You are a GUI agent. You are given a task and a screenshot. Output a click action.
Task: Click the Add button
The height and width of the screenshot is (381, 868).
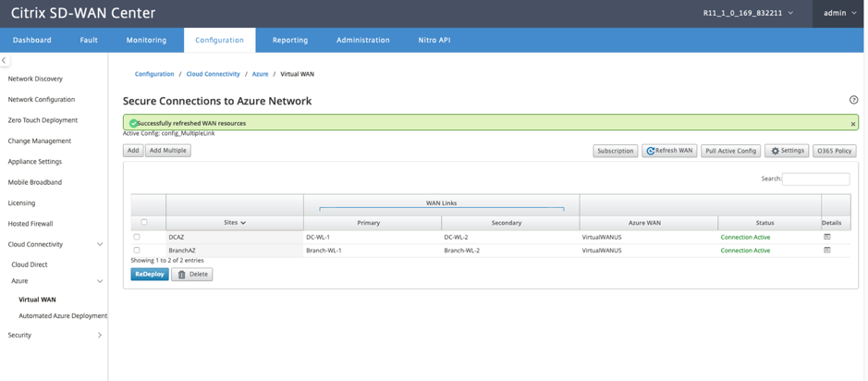(133, 151)
